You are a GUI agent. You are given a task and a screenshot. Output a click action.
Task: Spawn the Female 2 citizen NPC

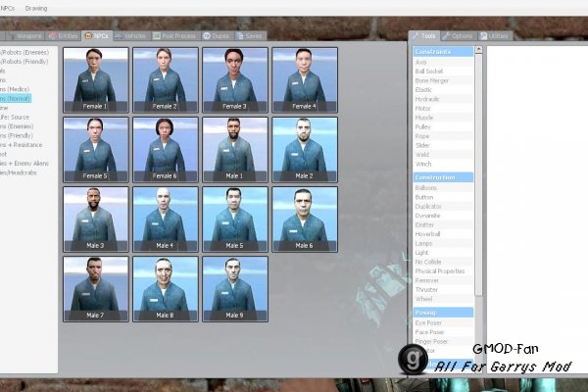click(x=166, y=80)
